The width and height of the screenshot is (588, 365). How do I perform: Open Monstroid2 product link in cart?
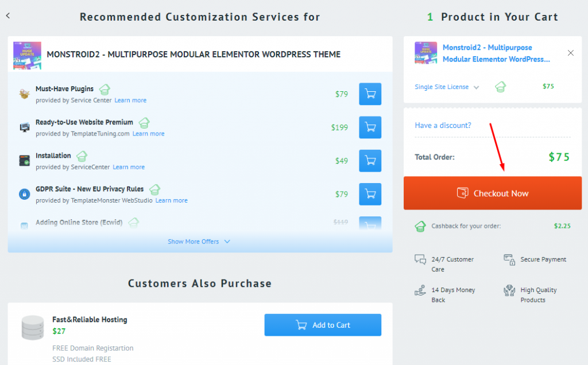click(x=496, y=53)
